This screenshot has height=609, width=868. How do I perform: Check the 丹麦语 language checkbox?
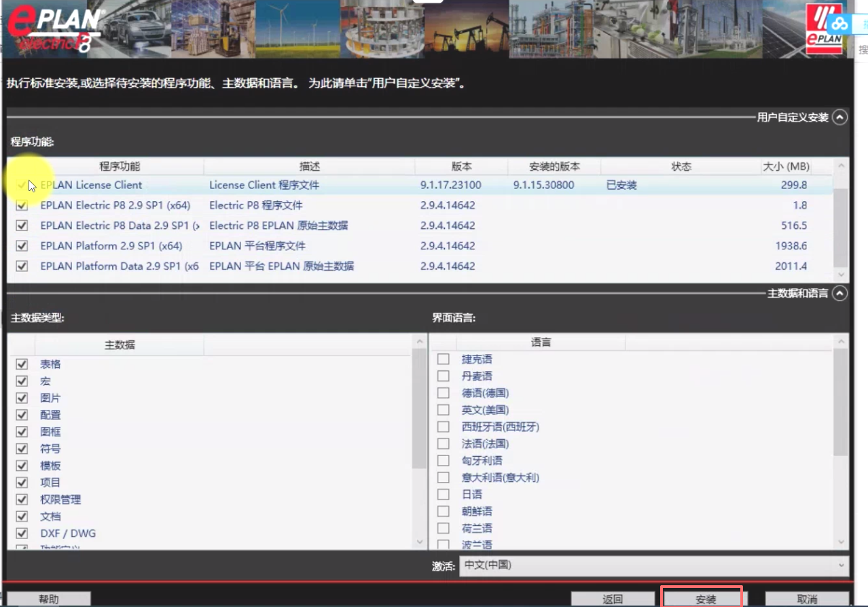[444, 376]
